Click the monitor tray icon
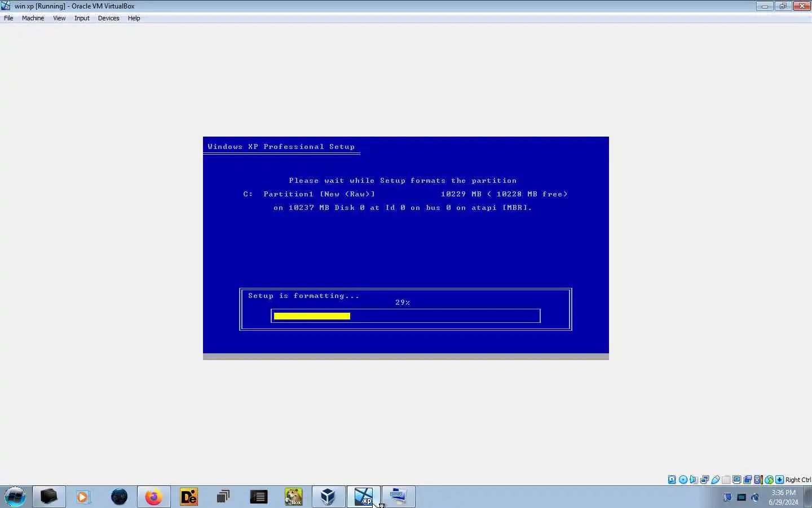 pyautogui.click(x=742, y=497)
